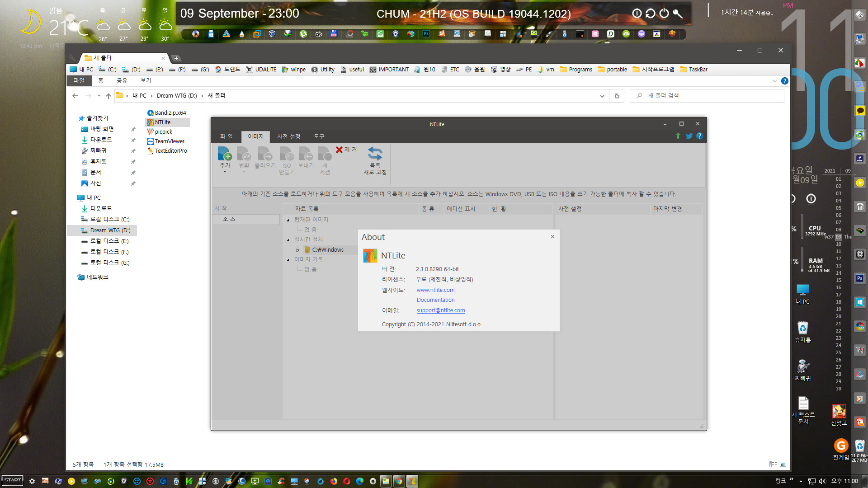Open the NTLite 도구 tab
This screenshot has height=488, width=868.
pos(319,136)
